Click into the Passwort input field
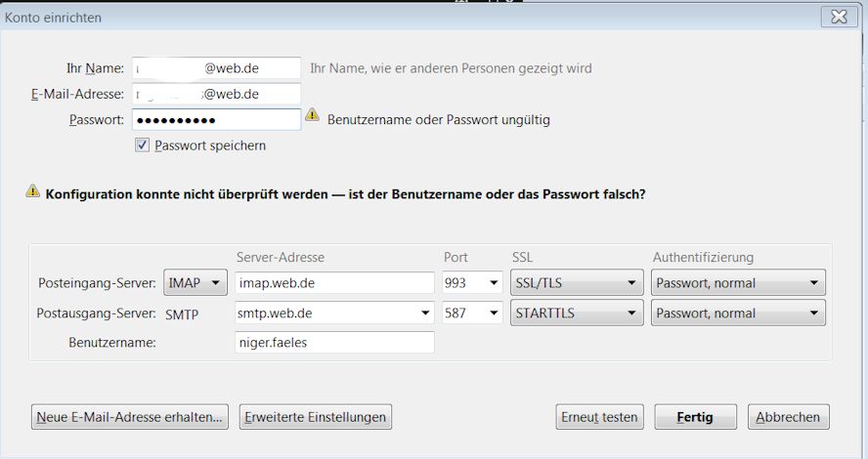Image resolution: width=868 pixels, height=459 pixels. click(215, 119)
